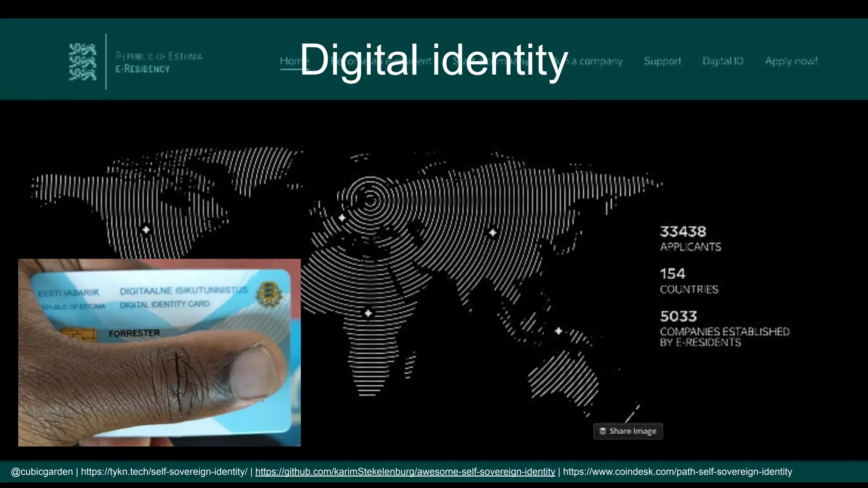Click the 33438 applicants number
The width and height of the screenshot is (868, 488).
click(x=683, y=232)
